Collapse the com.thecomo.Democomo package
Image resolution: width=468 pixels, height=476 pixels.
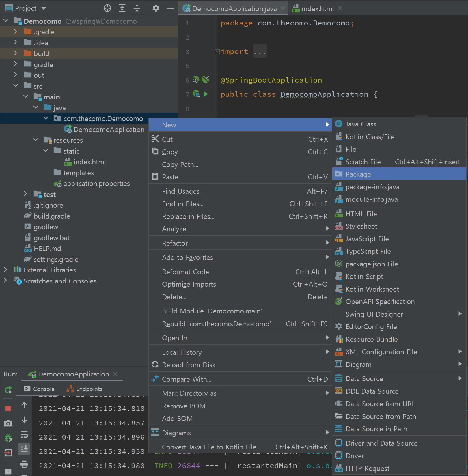click(46, 118)
